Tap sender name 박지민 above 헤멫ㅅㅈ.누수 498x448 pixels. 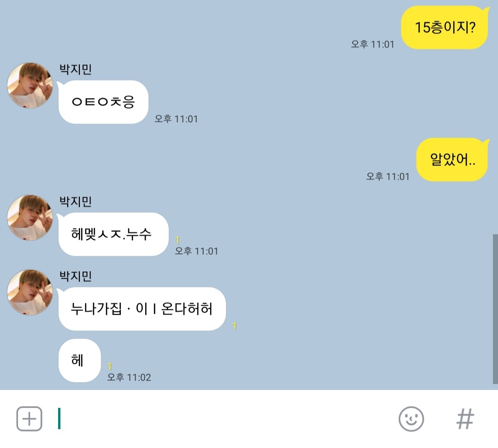(76, 201)
